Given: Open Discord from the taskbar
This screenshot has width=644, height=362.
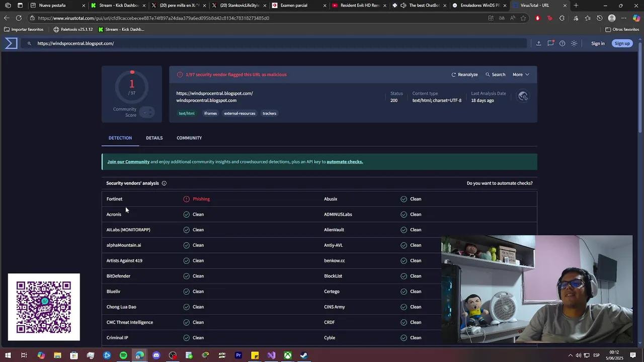Looking at the screenshot, I should coord(156,355).
